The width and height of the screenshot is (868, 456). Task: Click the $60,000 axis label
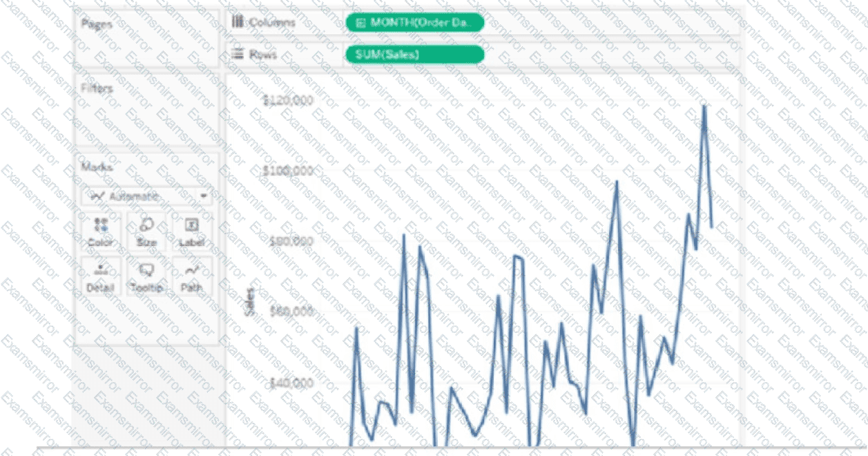(291, 312)
